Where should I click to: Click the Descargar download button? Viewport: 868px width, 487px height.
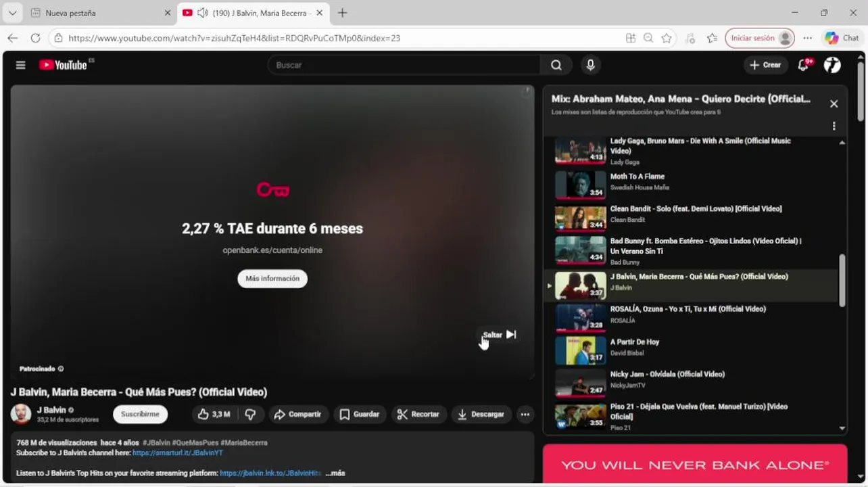click(x=481, y=414)
